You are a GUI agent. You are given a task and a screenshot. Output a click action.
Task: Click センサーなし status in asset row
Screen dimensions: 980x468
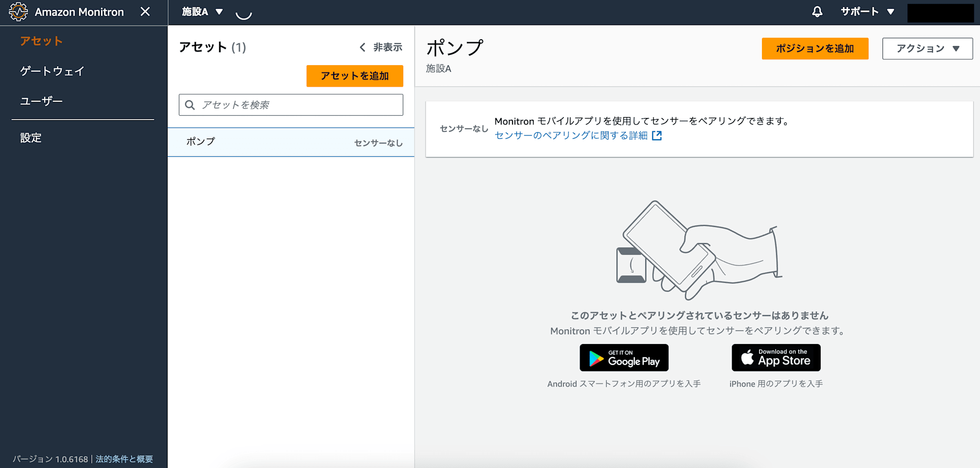pos(378,143)
